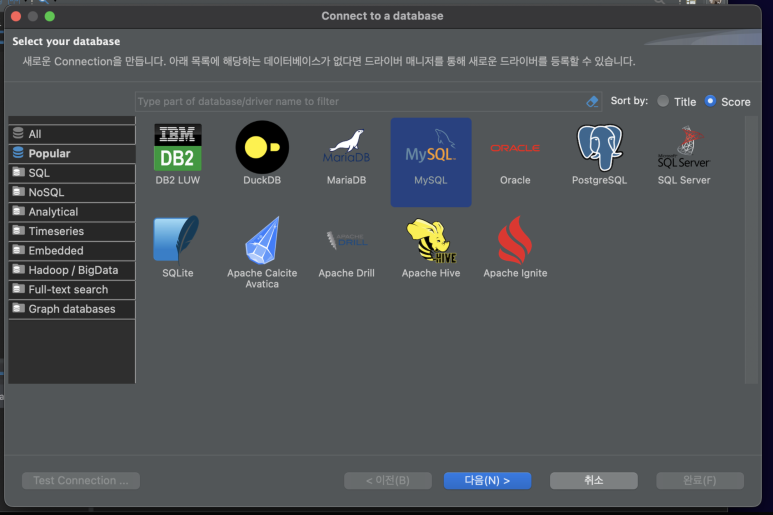Click the 다음(N) > next button

tap(488, 481)
